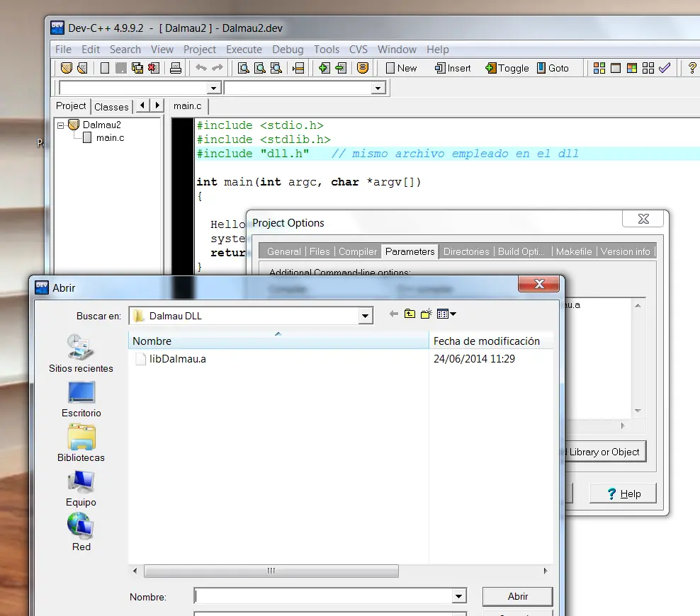
Task: Click the Run toolbar icon
Action: click(x=616, y=68)
